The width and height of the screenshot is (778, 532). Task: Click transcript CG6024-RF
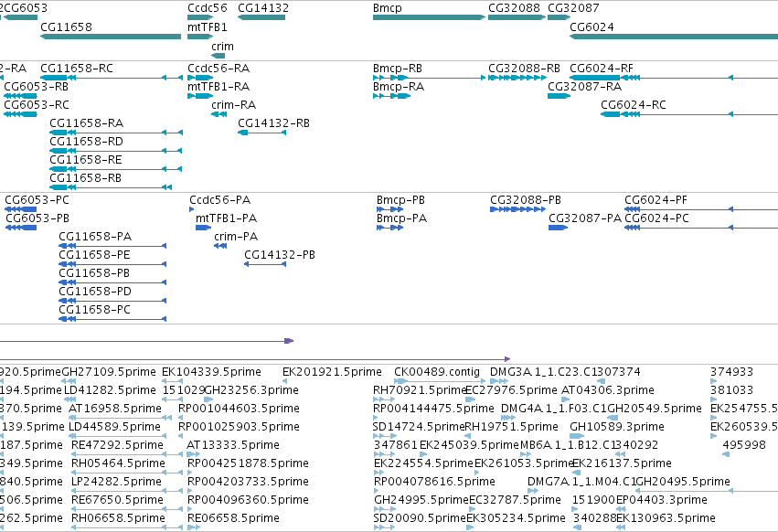[602, 68]
